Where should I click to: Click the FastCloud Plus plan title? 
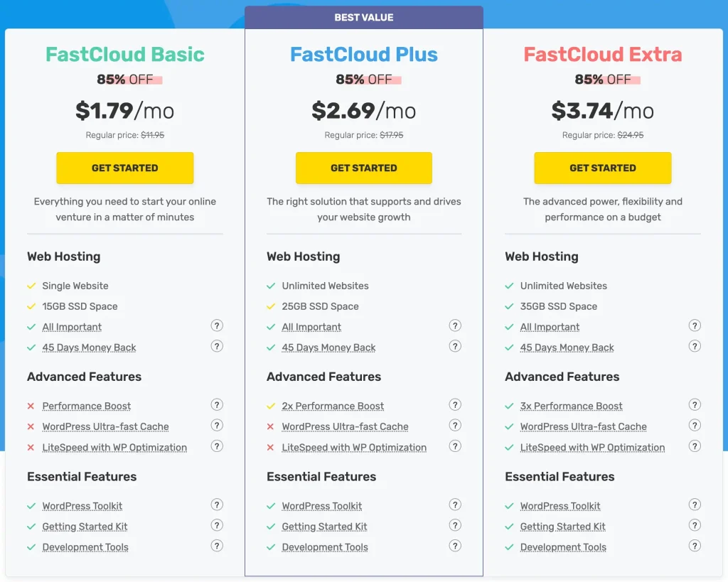(x=364, y=55)
